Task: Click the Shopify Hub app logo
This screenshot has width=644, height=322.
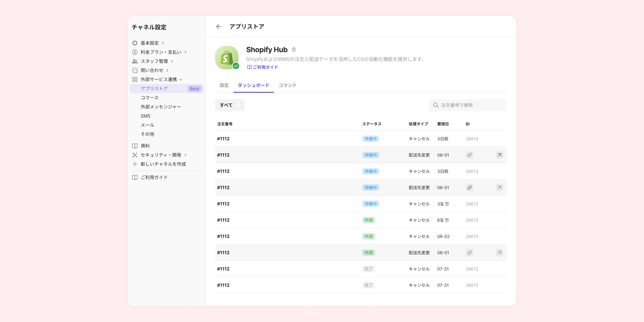Action: [x=227, y=58]
